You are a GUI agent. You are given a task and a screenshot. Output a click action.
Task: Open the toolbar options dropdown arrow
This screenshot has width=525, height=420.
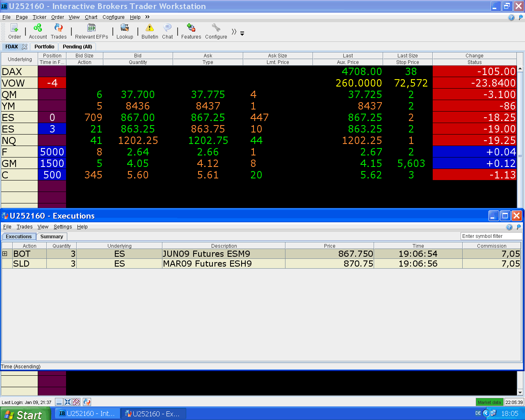[x=242, y=34]
